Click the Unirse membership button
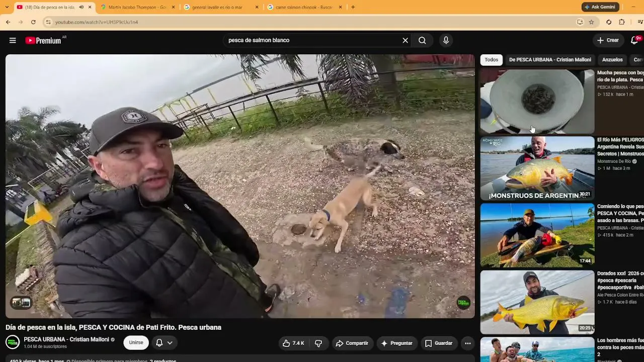This screenshot has height=362, width=644. 136,342
